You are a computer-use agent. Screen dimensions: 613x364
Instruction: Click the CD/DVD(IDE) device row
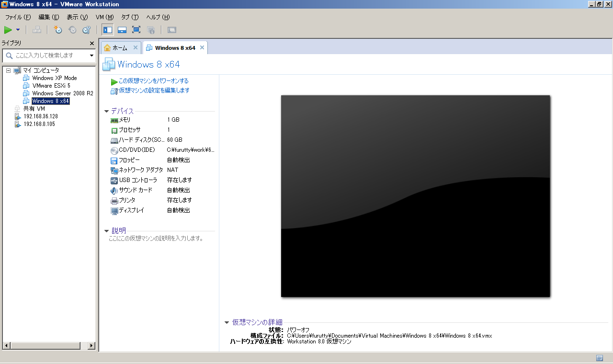point(162,150)
